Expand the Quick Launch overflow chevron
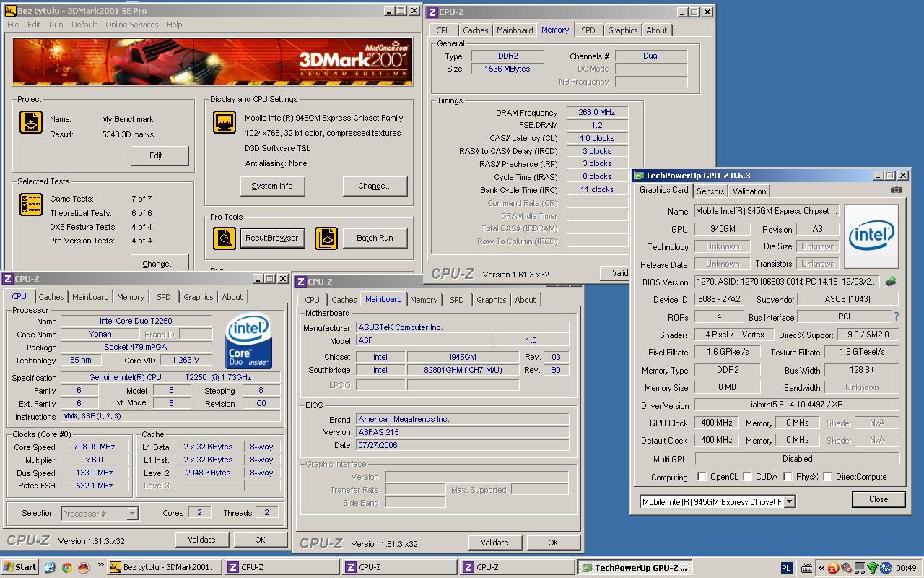Image resolution: width=924 pixels, height=578 pixels. click(x=100, y=566)
